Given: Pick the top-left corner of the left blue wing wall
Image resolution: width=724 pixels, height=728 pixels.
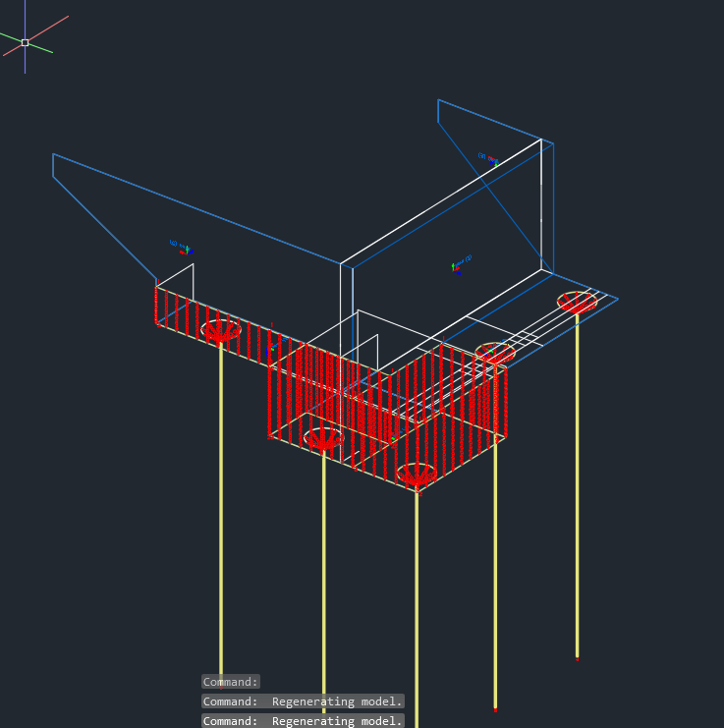Looking at the screenshot, I should (53, 154).
